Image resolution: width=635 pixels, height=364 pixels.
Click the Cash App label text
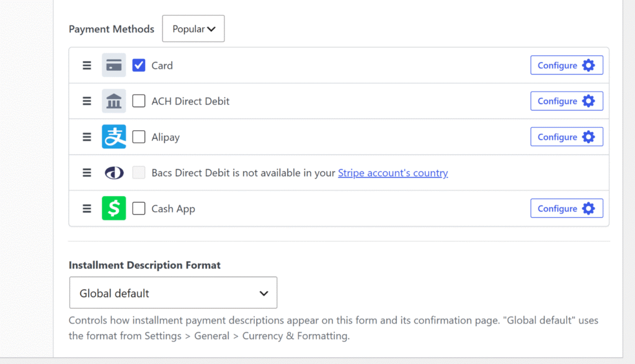point(174,209)
